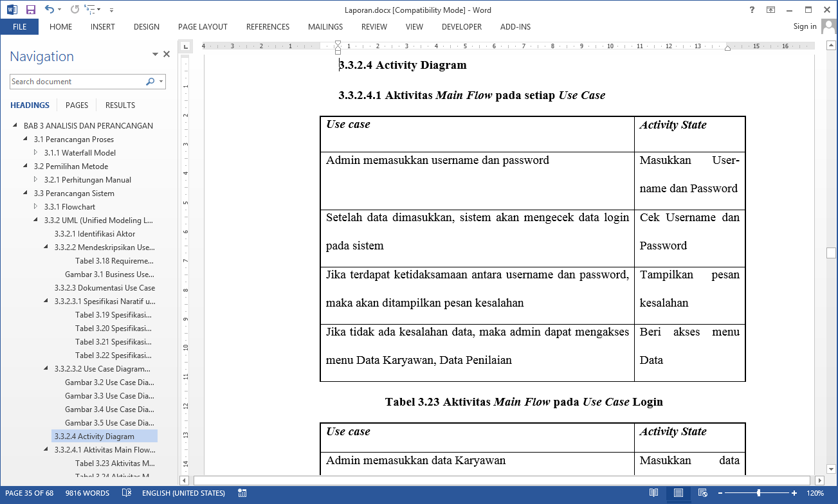Close the Navigation pane

(167, 55)
